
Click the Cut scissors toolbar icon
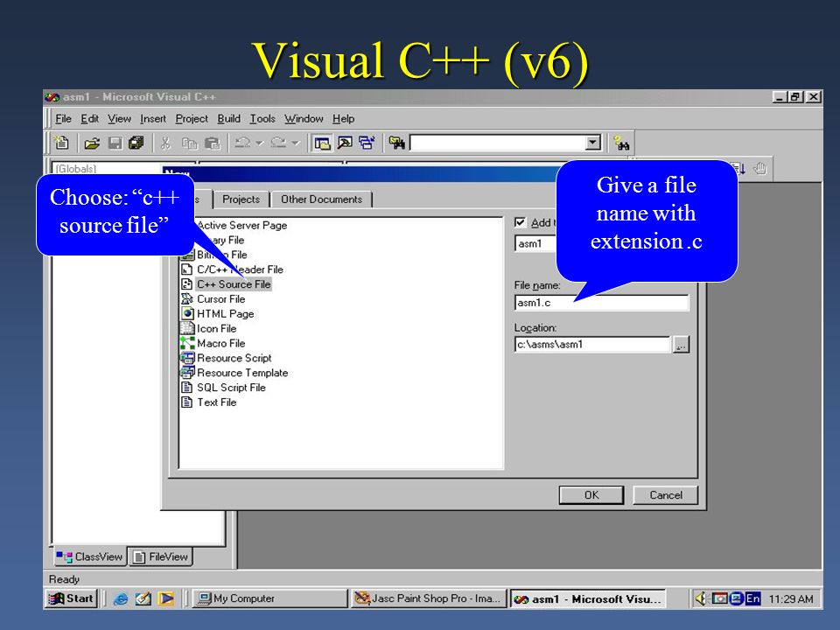165,143
